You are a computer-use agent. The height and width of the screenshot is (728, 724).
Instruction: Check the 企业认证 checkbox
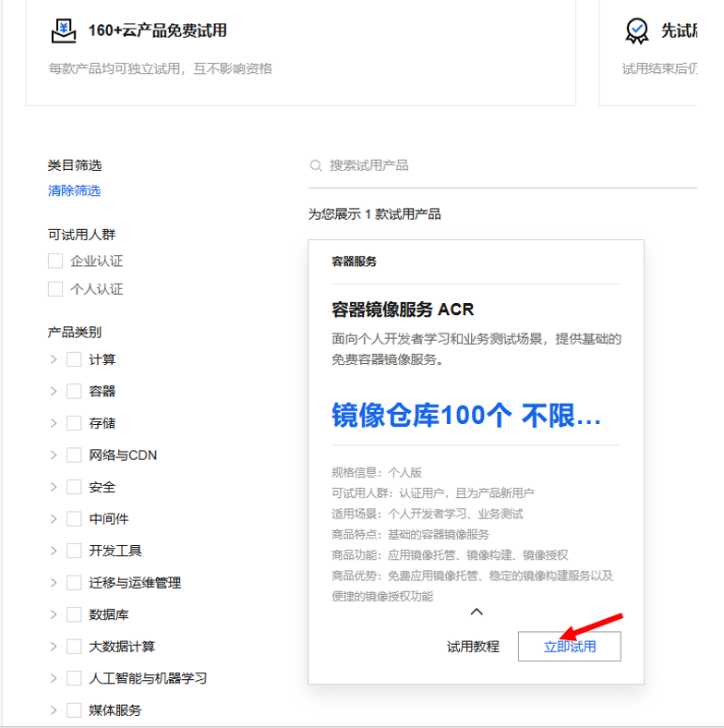(x=55, y=261)
